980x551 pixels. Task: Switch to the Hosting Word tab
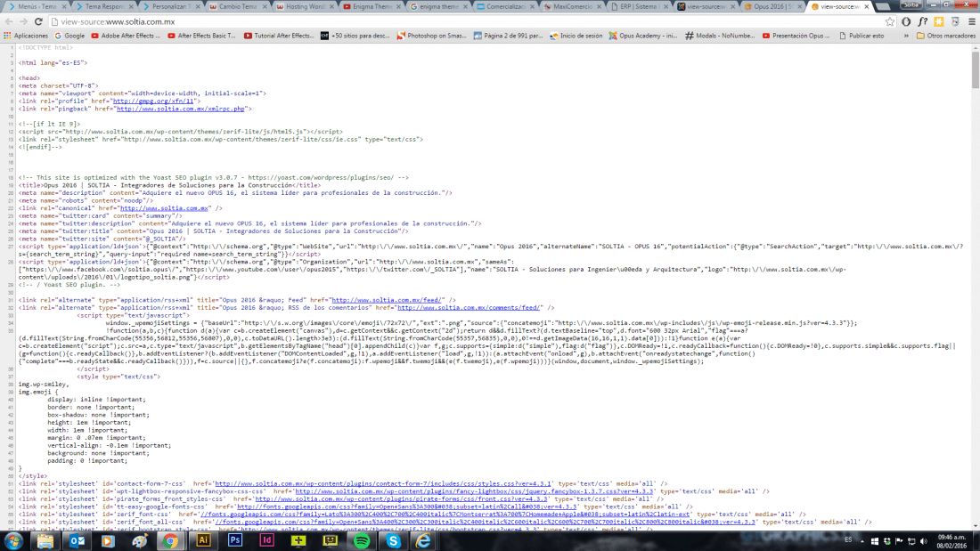[304, 6]
